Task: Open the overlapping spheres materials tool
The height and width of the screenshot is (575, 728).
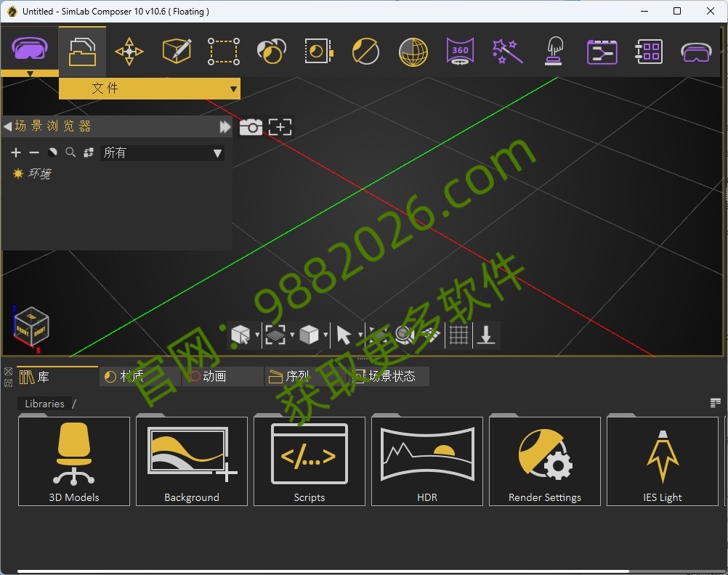Action: (271, 51)
